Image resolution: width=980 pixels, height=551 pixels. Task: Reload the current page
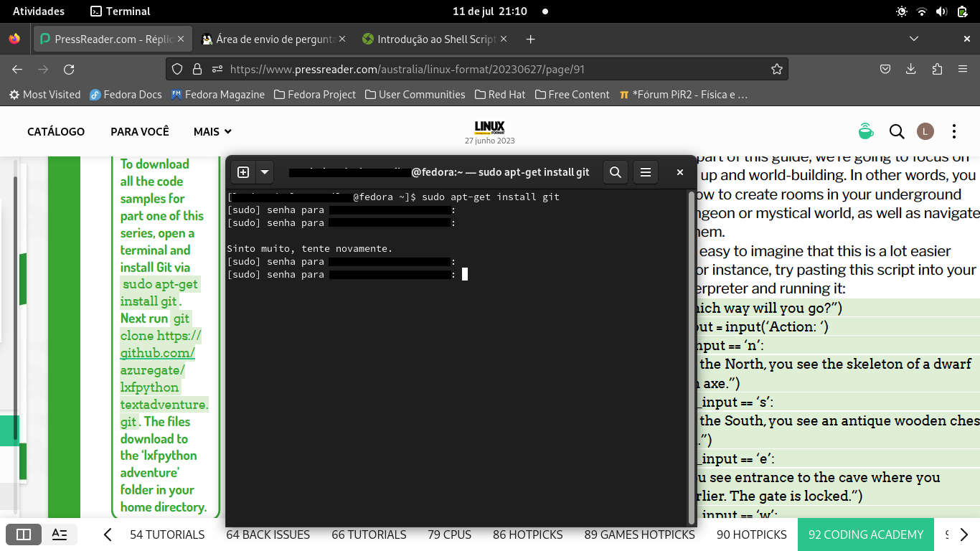[69, 70]
